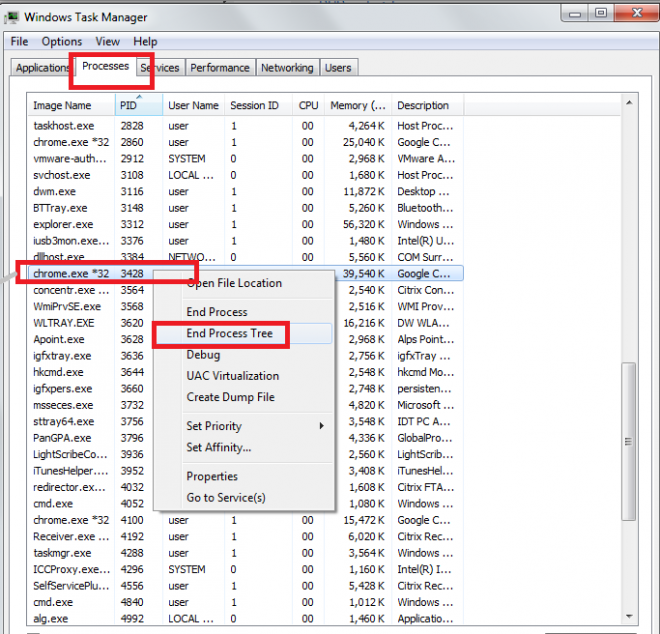Select the PanGPA.exe process row
Screen dimensions: 660x634
tap(246, 438)
